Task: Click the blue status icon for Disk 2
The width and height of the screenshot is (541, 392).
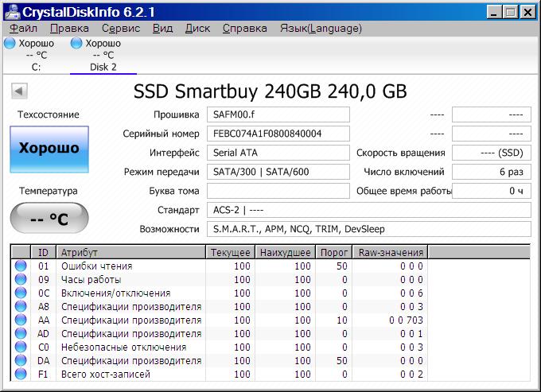Action: click(x=76, y=43)
